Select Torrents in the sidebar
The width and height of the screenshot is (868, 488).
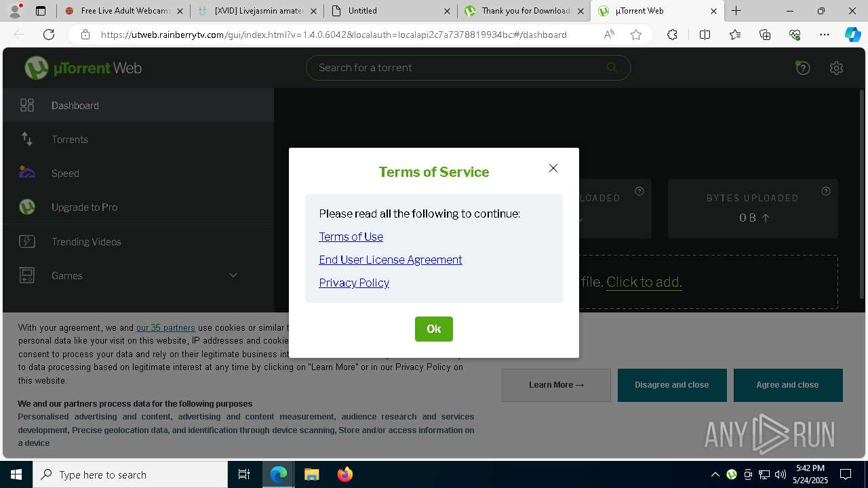[138, 139]
